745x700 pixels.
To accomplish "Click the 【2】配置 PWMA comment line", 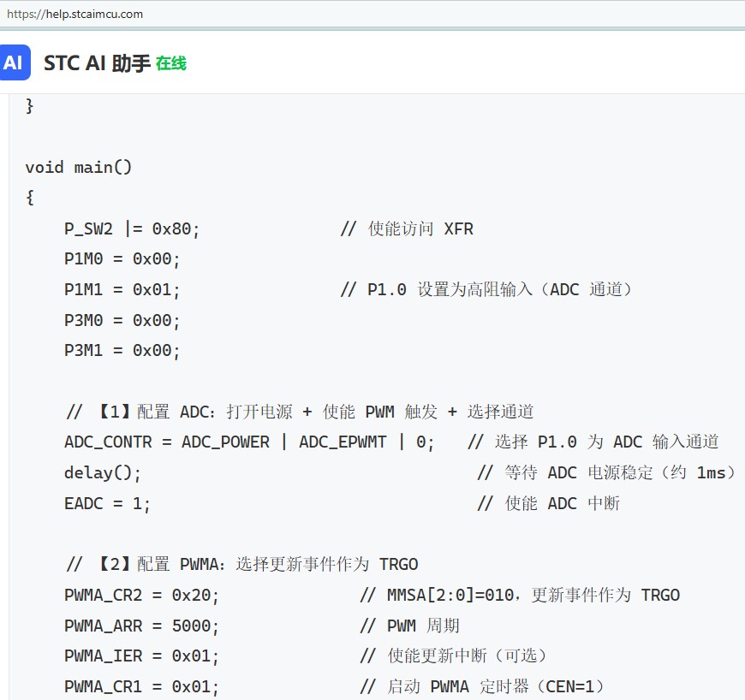I will [242, 564].
